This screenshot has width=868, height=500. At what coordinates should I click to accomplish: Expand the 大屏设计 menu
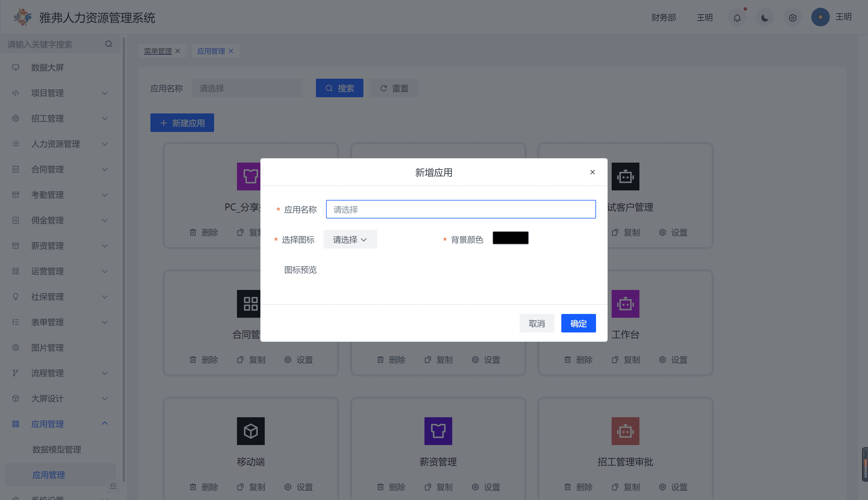click(60, 398)
